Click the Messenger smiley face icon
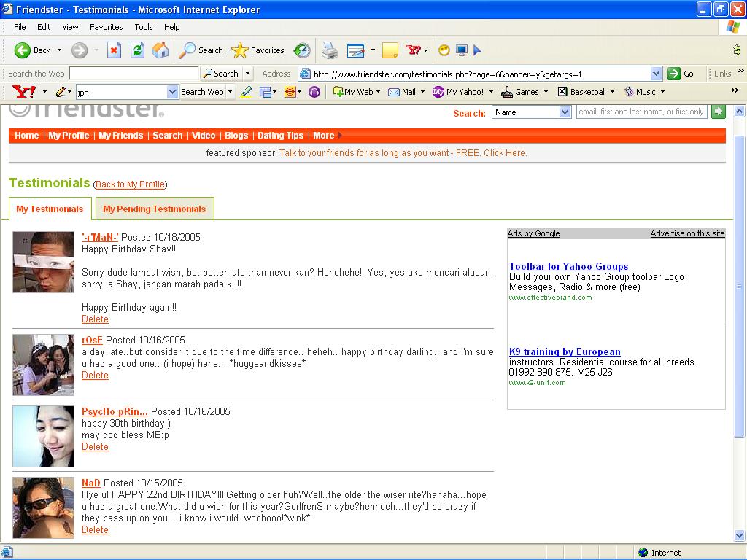Screen dimensions: 747x560 (444, 50)
